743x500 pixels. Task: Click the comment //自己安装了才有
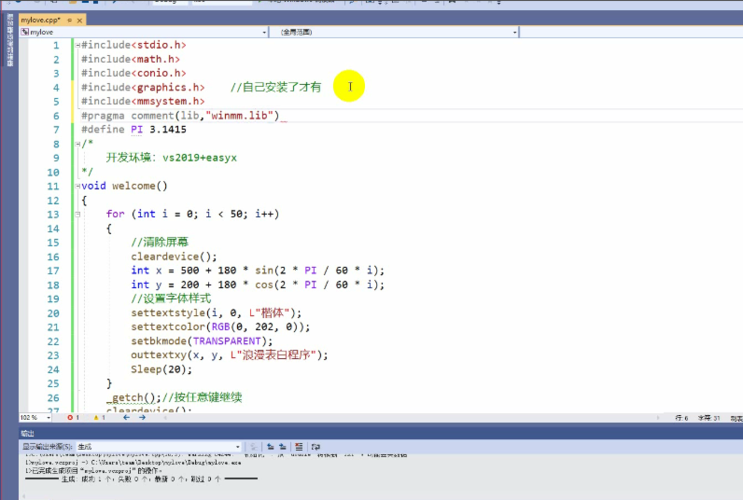click(275, 87)
